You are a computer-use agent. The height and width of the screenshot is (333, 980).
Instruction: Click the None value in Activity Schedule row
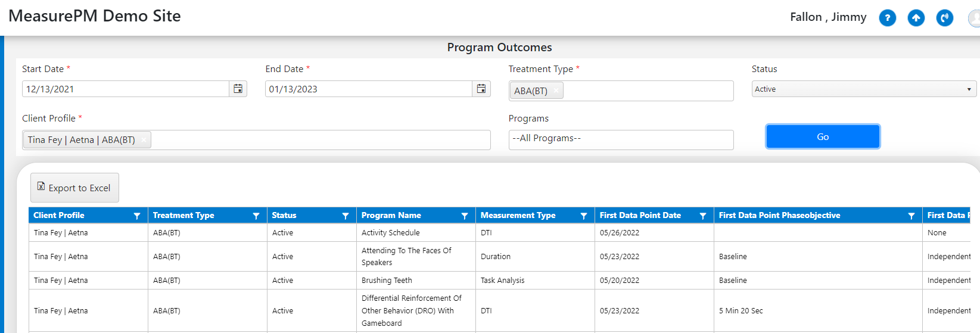tap(937, 233)
